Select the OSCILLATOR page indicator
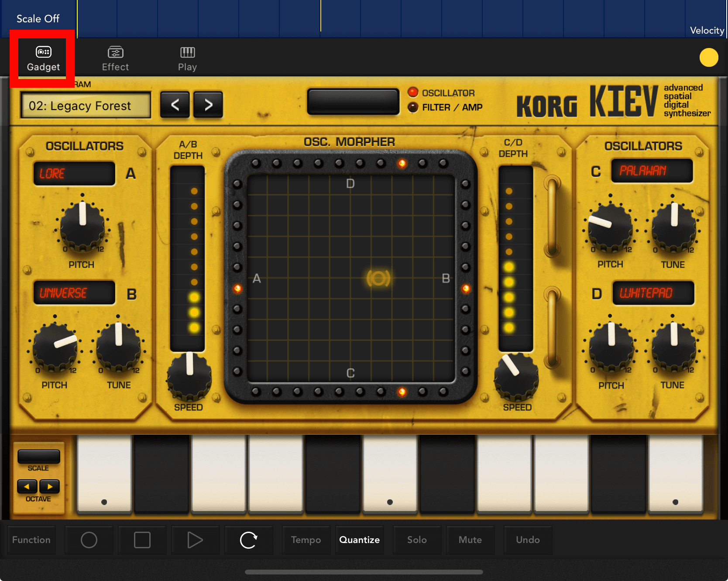The image size is (728, 581). pyautogui.click(x=442, y=93)
